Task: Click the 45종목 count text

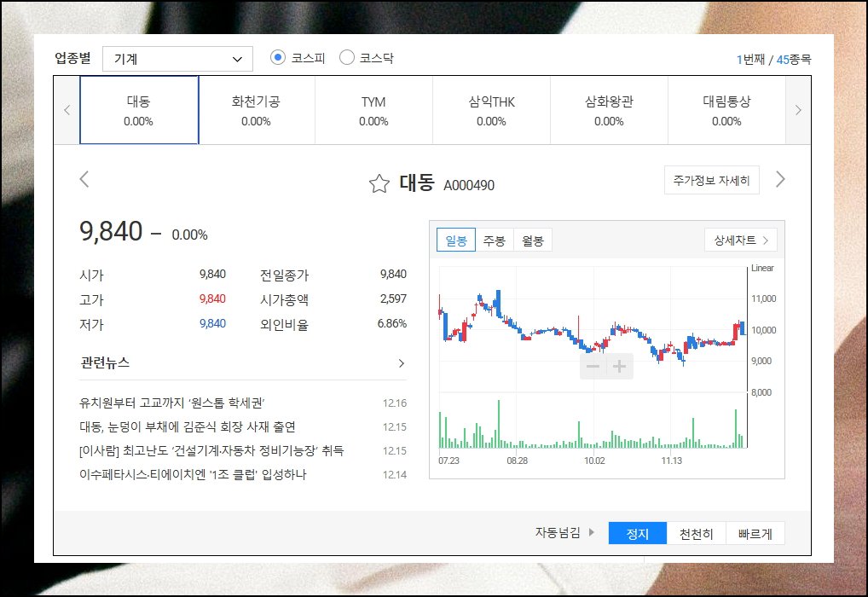Action: pos(793,59)
